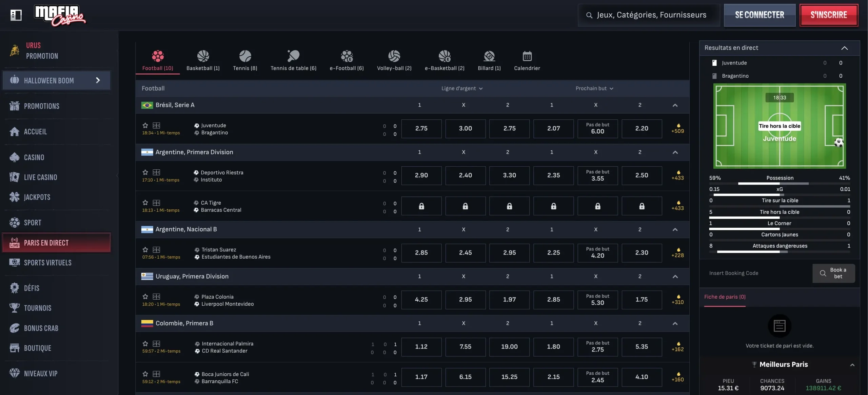Click the Mafia Casino logo
The height and width of the screenshot is (395, 868).
pyautogui.click(x=60, y=15)
